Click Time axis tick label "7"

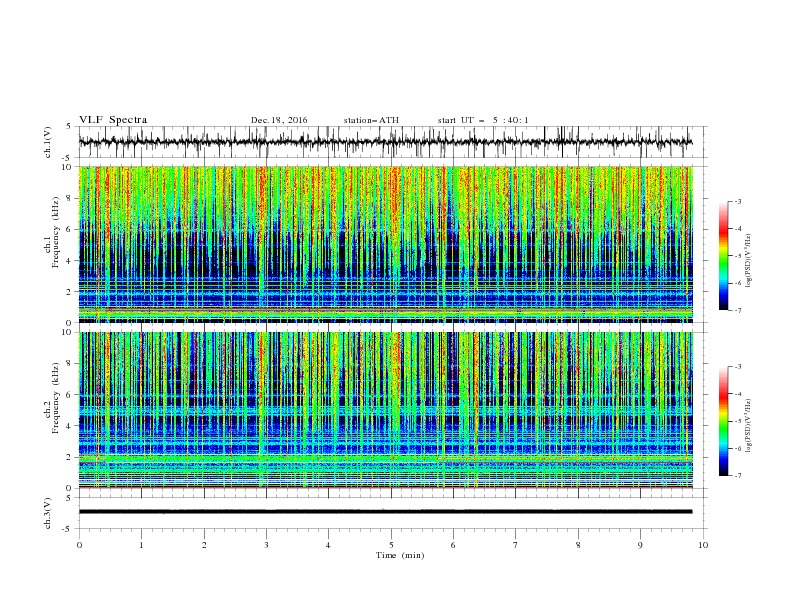pos(516,545)
